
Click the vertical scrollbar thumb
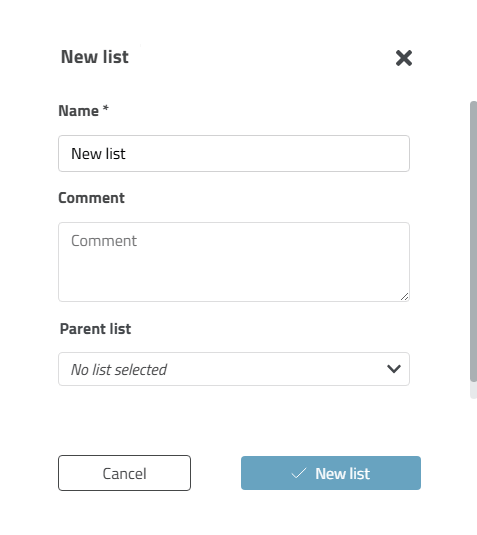coord(473,241)
